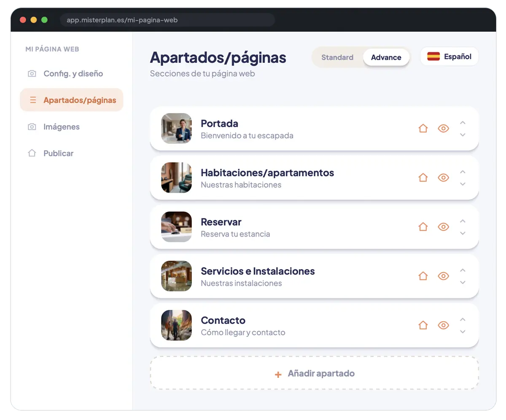The height and width of the screenshot is (420, 506).
Task: Toggle visibility eye for Habitaciones/apartamentos
Action: pos(443,178)
